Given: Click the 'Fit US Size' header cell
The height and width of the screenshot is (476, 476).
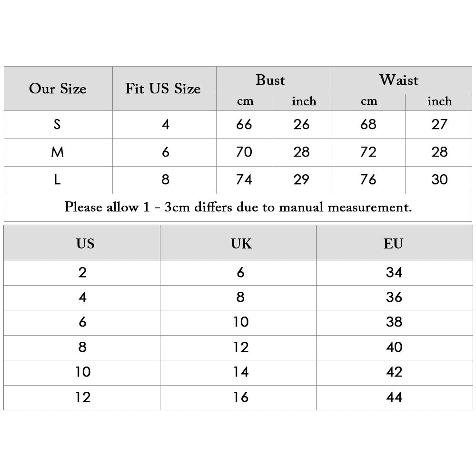Looking at the screenshot, I should point(163,89).
